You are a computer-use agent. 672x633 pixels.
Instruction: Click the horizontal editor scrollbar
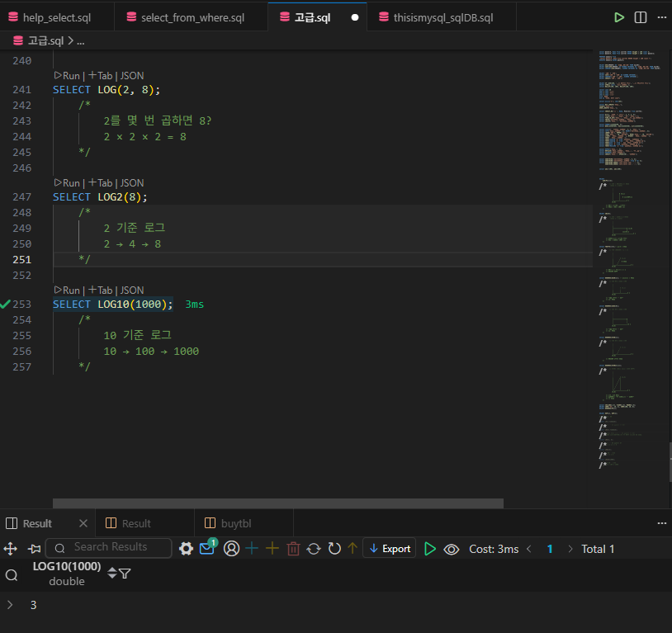(x=277, y=503)
